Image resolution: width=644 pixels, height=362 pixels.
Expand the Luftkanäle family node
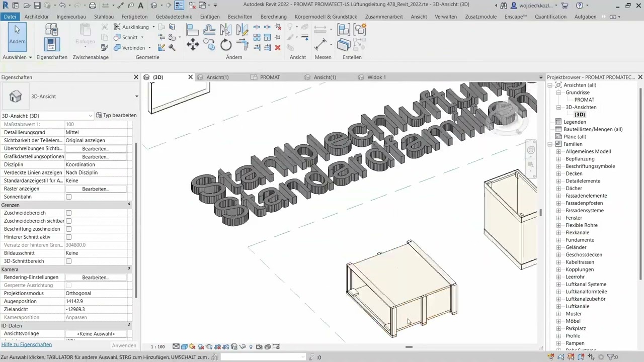[558, 306]
